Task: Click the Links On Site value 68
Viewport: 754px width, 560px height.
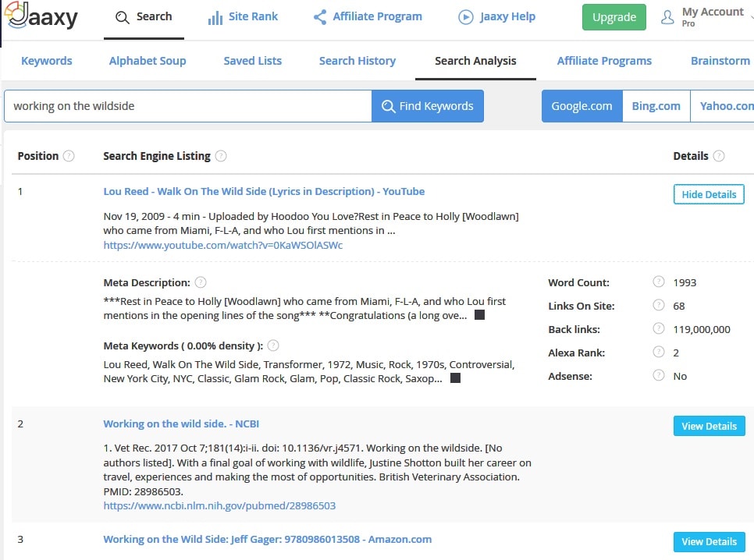Action: coord(679,307)
